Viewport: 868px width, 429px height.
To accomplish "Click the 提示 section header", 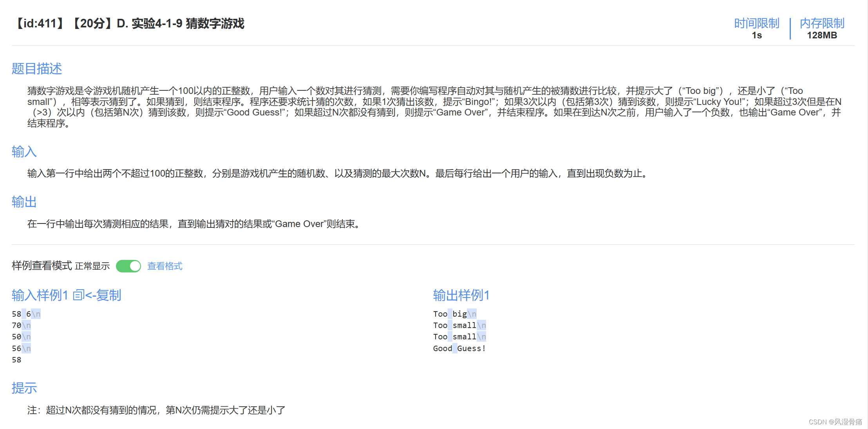I will click(24, 388).
